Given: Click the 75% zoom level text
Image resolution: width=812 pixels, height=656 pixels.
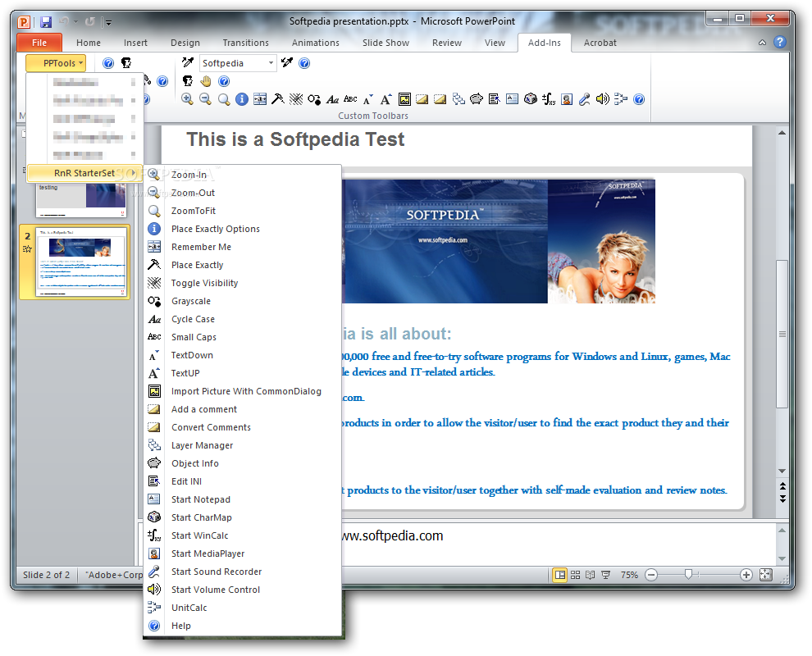Looking at the screenshot, I should 629,575.
